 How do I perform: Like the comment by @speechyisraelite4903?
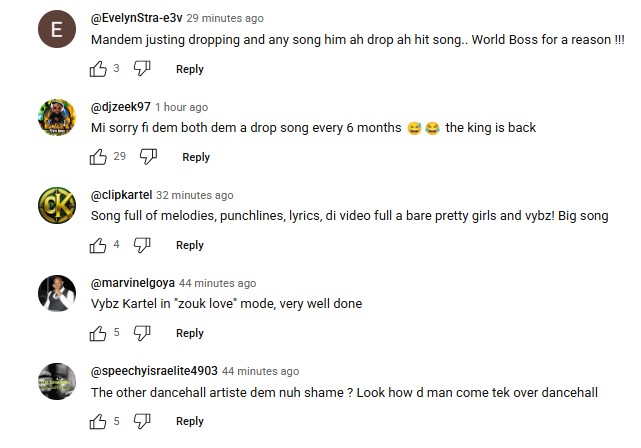[x=98, y=421]
